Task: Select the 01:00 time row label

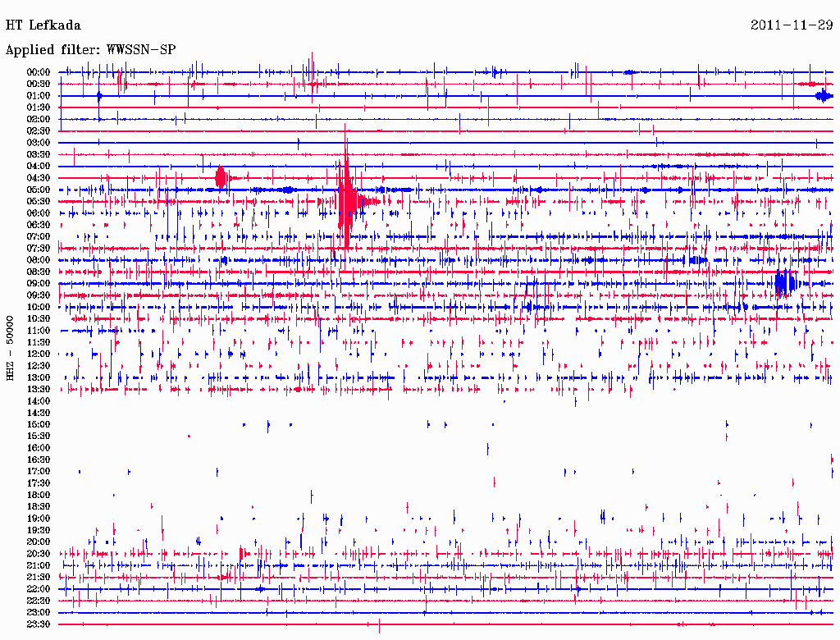Action: click(x=39, y=96)
